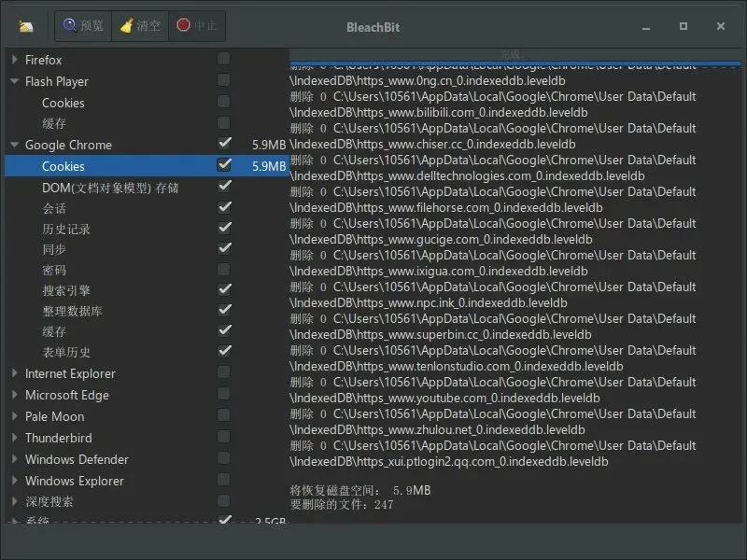The width and height of the screenshot is (747, 560).
Task: Select the 搜索引擎 item
Action: pos(147,290)
